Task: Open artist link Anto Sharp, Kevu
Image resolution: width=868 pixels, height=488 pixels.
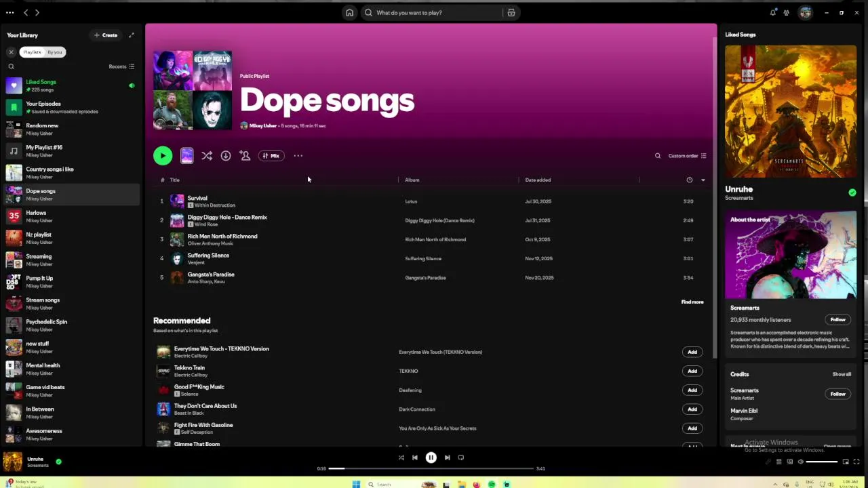Action: (x=206, y=281)
